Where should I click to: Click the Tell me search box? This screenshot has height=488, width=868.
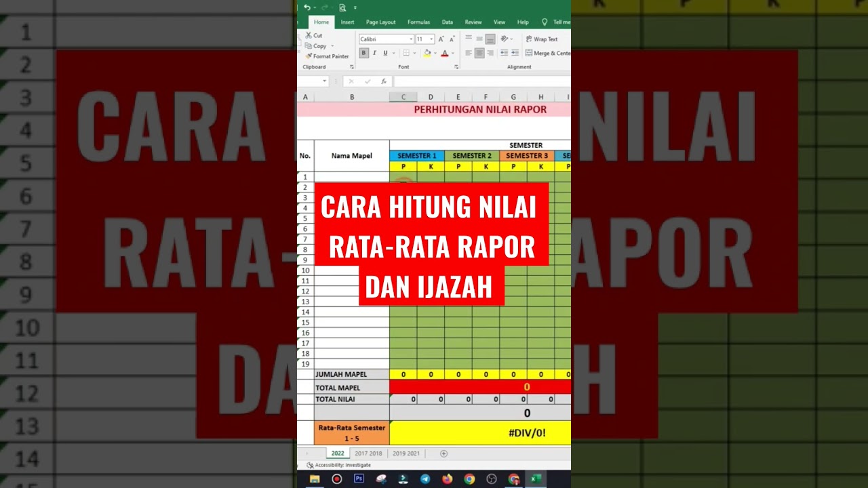point(557,22)
